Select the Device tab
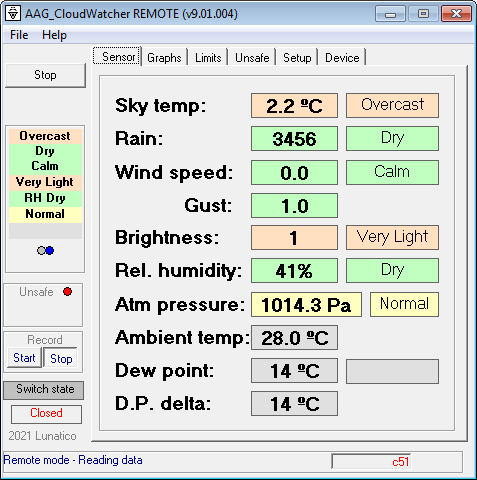 [x=342, y=58]
